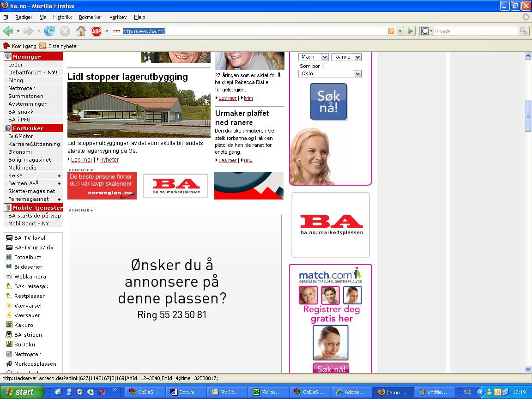This screenshot has height=399, width=532.
Task: Click the nyheter link under Lidl article
Action: tap(109, 159)
